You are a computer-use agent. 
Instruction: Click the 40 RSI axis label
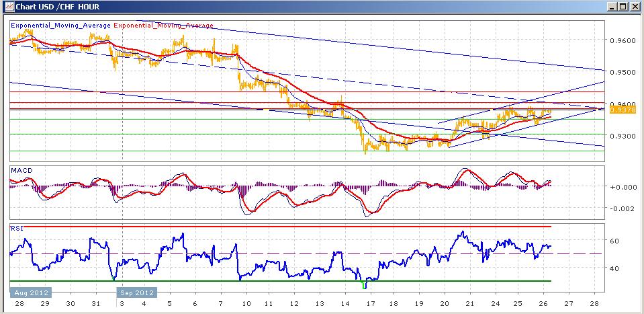click(x=616, y=268)
